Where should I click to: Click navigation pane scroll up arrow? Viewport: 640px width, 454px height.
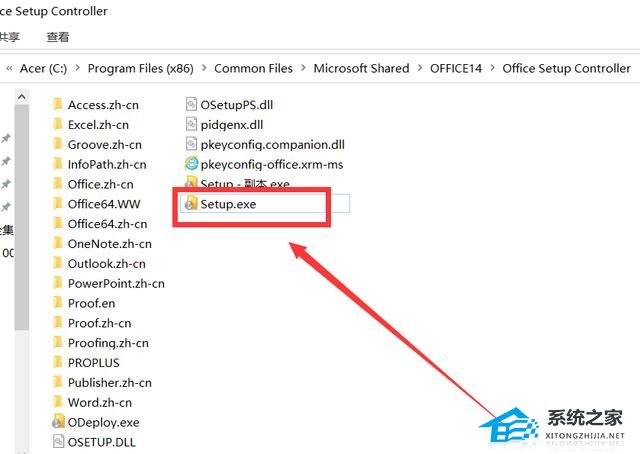[x=22, y=97]
